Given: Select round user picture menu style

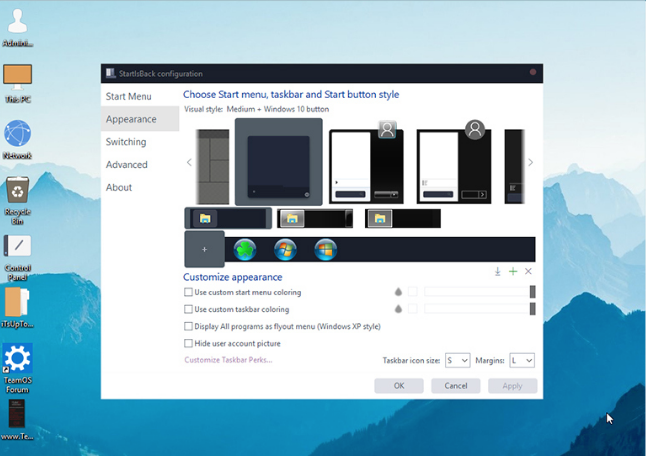Looking at the screenshot, I should [x=454, y=162].
